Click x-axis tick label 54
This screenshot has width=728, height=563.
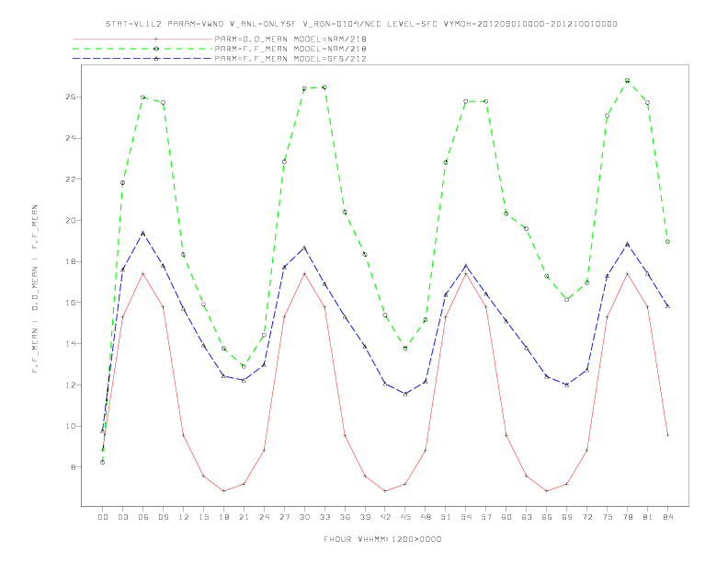(466, 517)
